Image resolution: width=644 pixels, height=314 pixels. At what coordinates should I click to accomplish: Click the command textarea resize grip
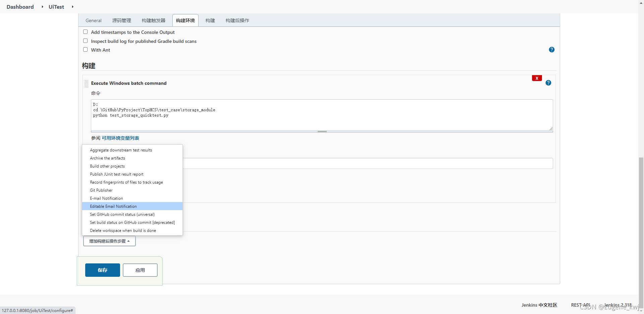[551, 128]
